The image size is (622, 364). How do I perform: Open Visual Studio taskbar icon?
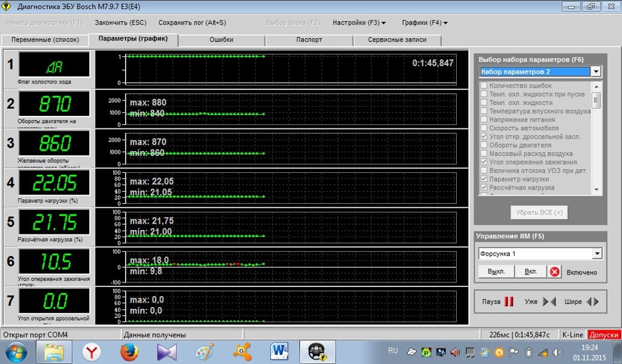(x=167, y=352)
